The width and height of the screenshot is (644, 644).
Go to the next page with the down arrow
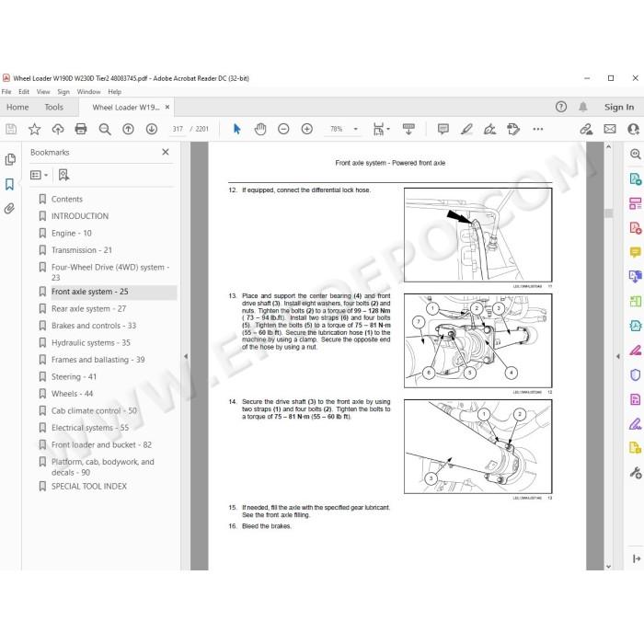click(x=152, y=129)
